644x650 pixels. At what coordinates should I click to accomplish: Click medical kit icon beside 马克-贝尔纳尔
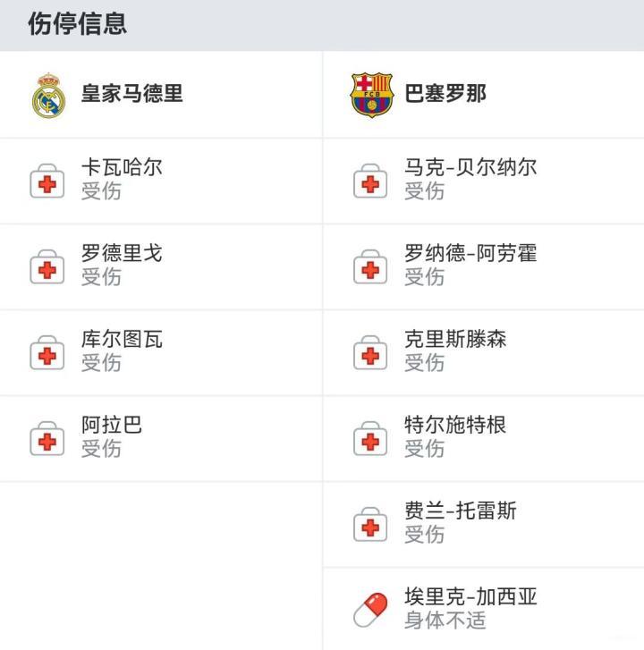pos(370,181)
